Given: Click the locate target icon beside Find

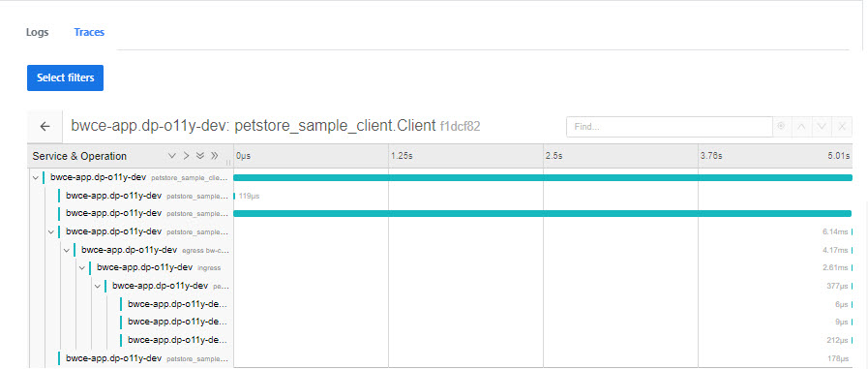Looking at the screenshot, I should point(781,126).
